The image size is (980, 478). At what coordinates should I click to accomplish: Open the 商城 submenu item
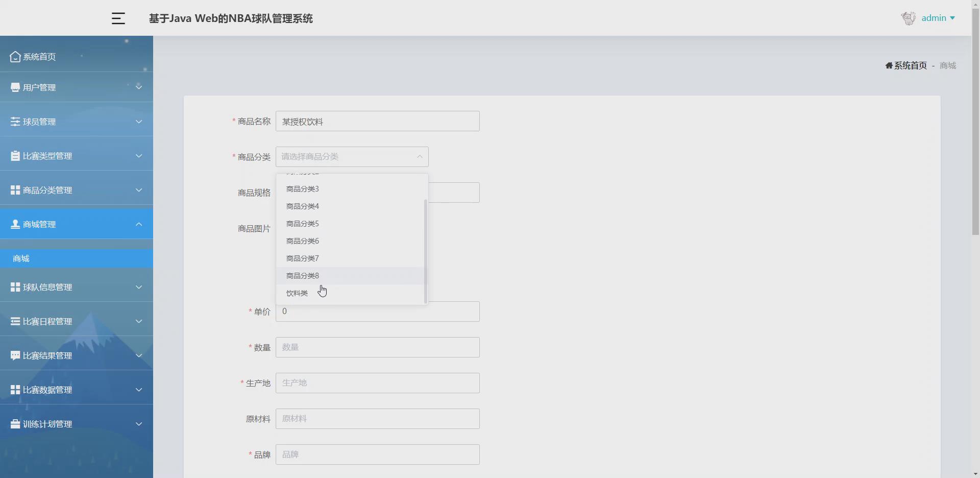pyautogui.click(x=20, y=258)
